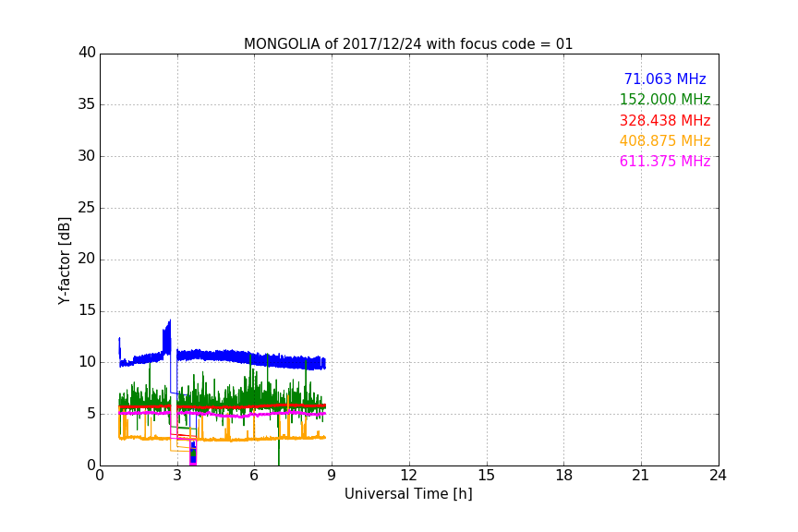The height and width of the screenshot is (532, 798).
Task: Click the y-axis tick value 25
Action: point(87,208)
